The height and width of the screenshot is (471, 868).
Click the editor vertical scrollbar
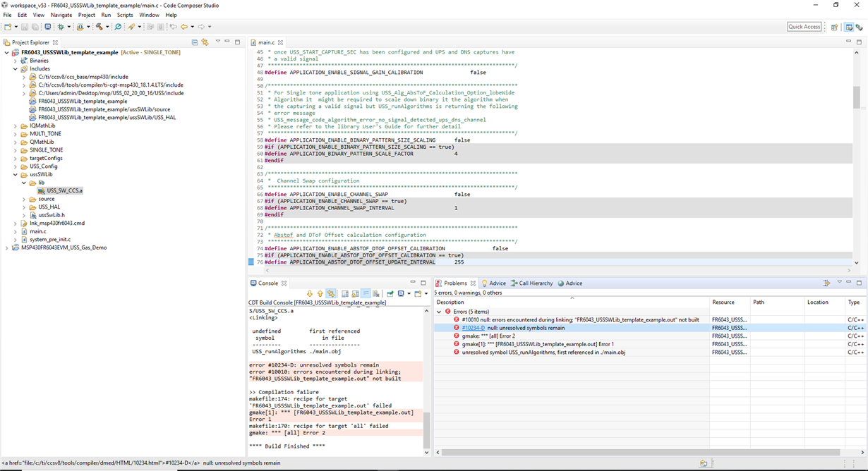(x=857, y=97)
